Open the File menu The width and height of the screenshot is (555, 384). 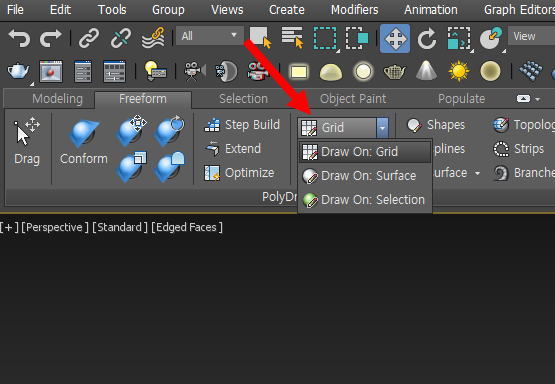(15, 10)
